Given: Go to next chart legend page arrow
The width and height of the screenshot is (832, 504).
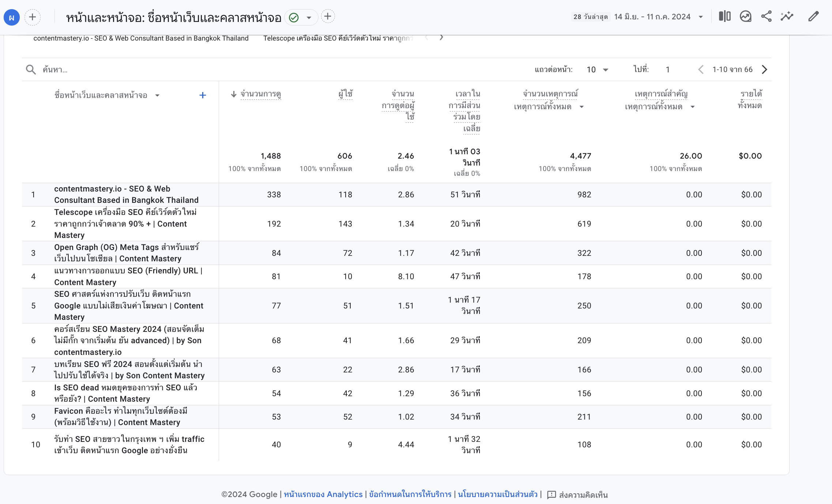Looking at the screenshot, I should (x=441, y=37).
